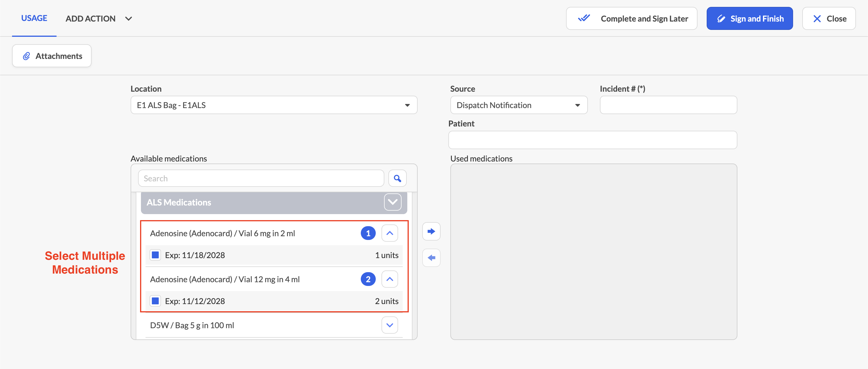The height and width of the screenshot is (369, 868).
Task: Collapse the ALS Medications section chevron
Action: [392, 202]
